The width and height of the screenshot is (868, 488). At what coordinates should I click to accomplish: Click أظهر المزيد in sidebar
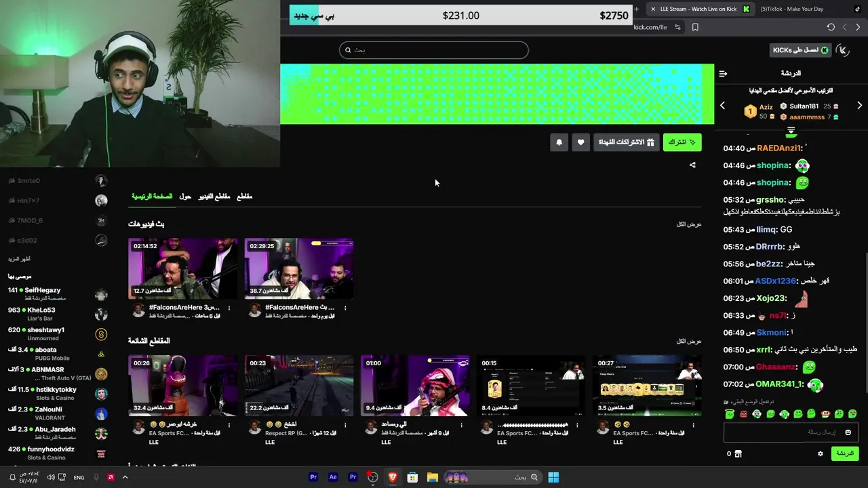19,259
